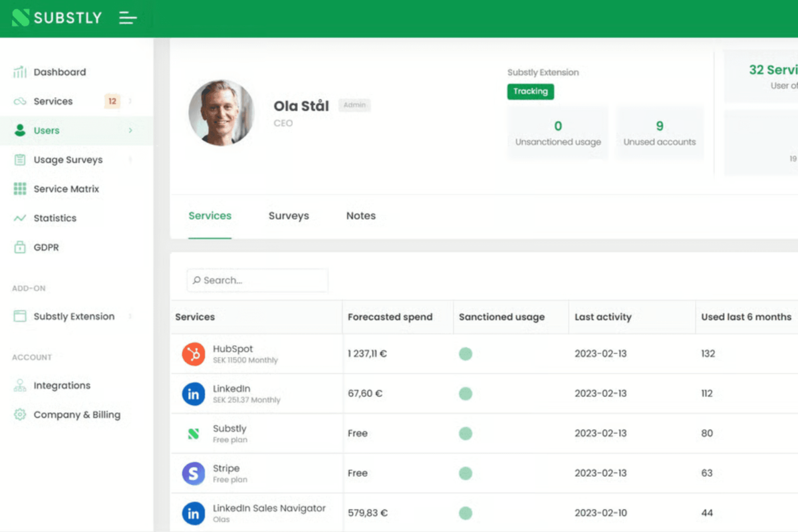Screen dimensions: 798x532
Task: Click the LinkedIn Sales Navigator name
Action: point(269,508)
